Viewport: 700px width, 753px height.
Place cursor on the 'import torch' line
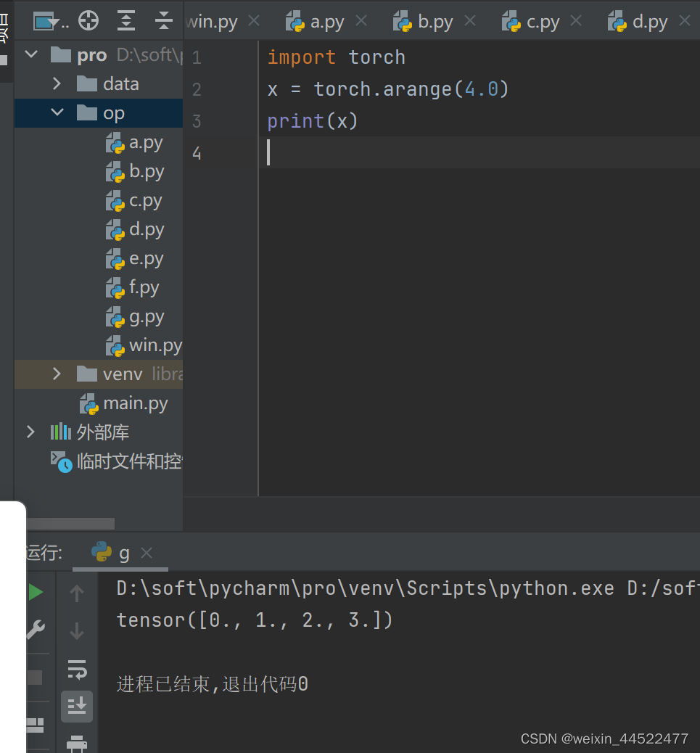[x=337, y=57]
